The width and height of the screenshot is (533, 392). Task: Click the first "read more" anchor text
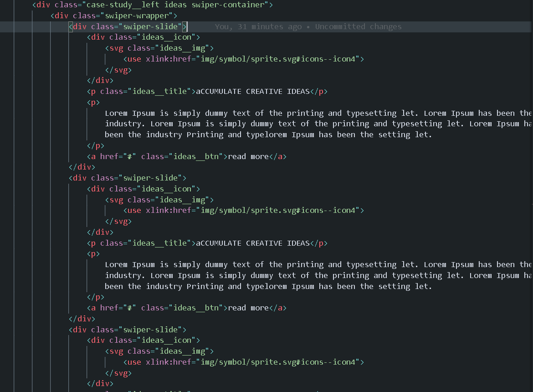pos(248,156)
